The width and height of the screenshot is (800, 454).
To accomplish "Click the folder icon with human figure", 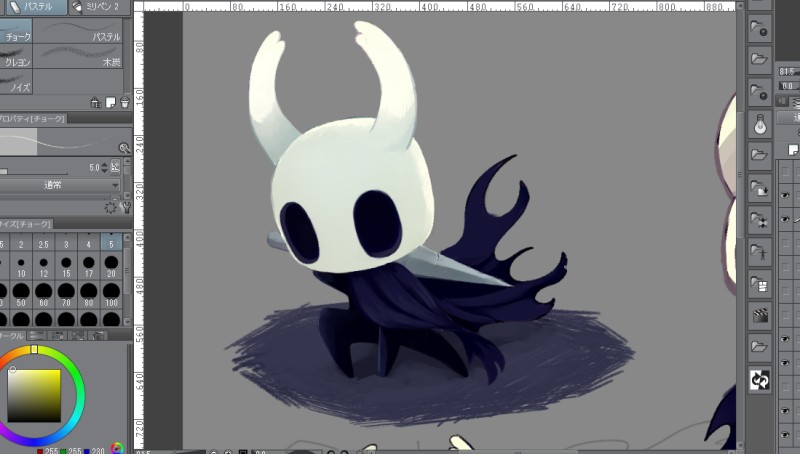I will [x=760, y=252].
